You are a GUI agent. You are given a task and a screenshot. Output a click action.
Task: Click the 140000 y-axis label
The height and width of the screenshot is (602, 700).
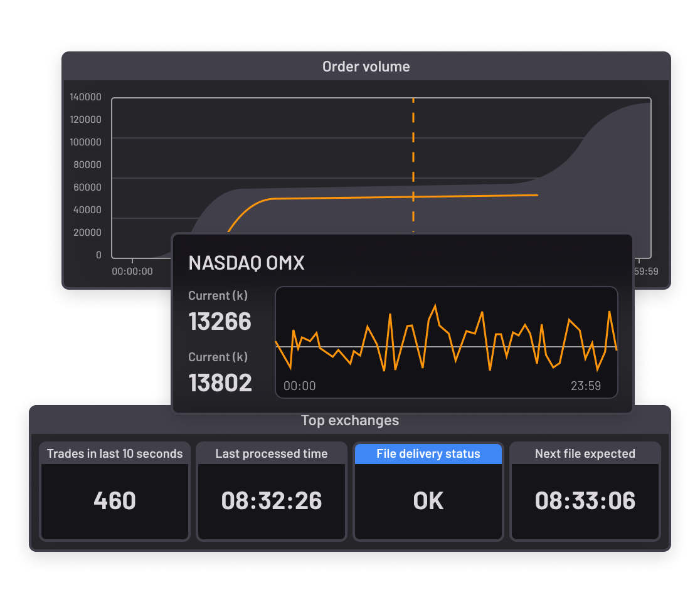[86, 97]
